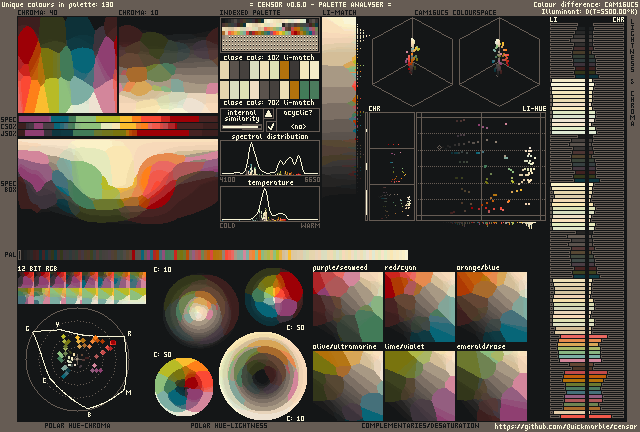Select the olive/ultramarine complementary swatch
The width and height of the screenshot is (640, 432).
pos(347,384)
